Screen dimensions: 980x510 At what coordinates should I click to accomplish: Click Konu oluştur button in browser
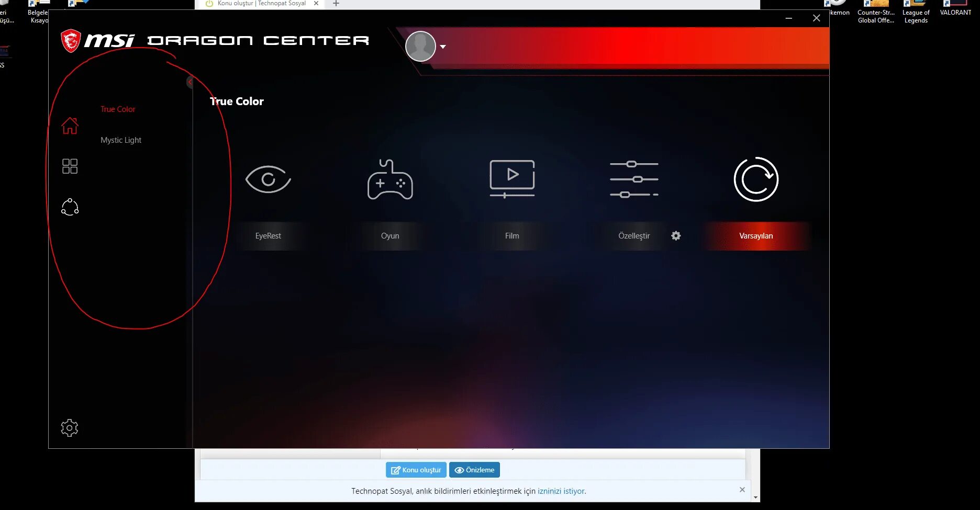[416, 470]
